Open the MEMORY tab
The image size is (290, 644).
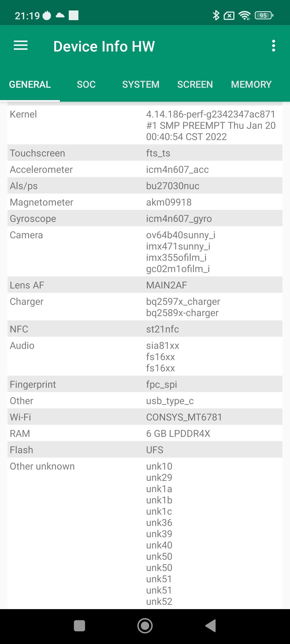pos(251,85)
